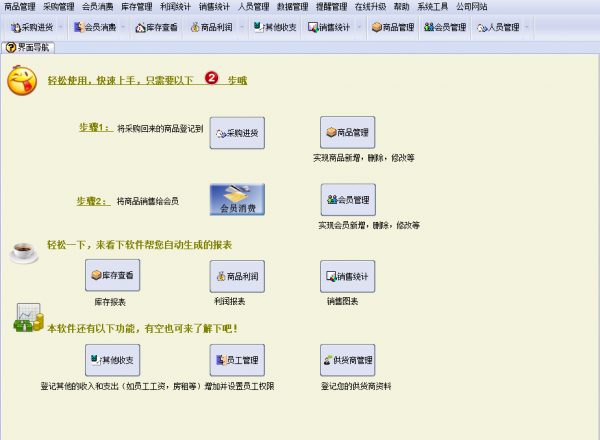Viewport: 600px width, 440px height.
Task: Open 会员消费 from the top toolbar
Action: [x=95, y=27]
